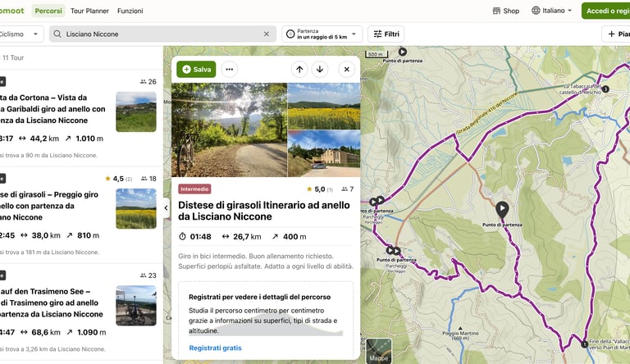Open the Trasimeno See tour thumbnail
The image size is (630, 364).
pyautogui.click(x=136, y=306)
